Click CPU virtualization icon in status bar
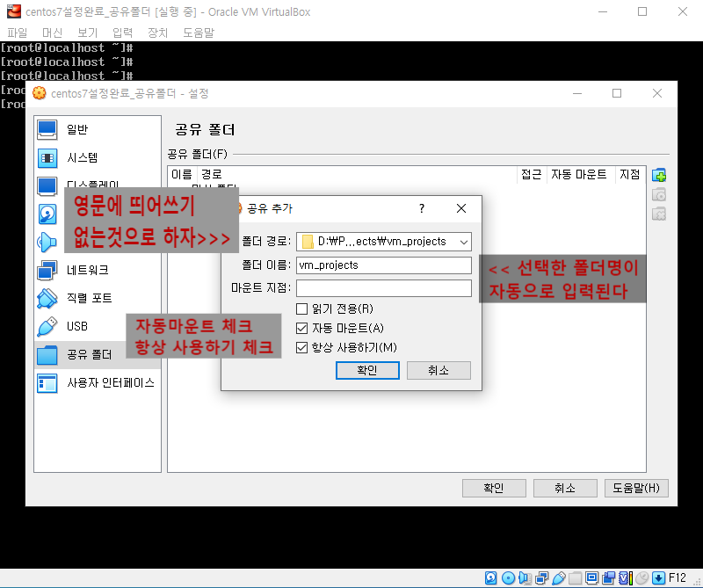 (626, 577)
